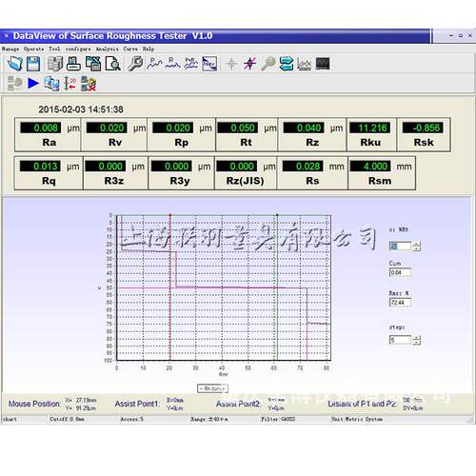Image resolution: width=476 pixels, height=476 pixels.
Task: Click the Rz(JIS) value display
Action: [x=236, y=166]
